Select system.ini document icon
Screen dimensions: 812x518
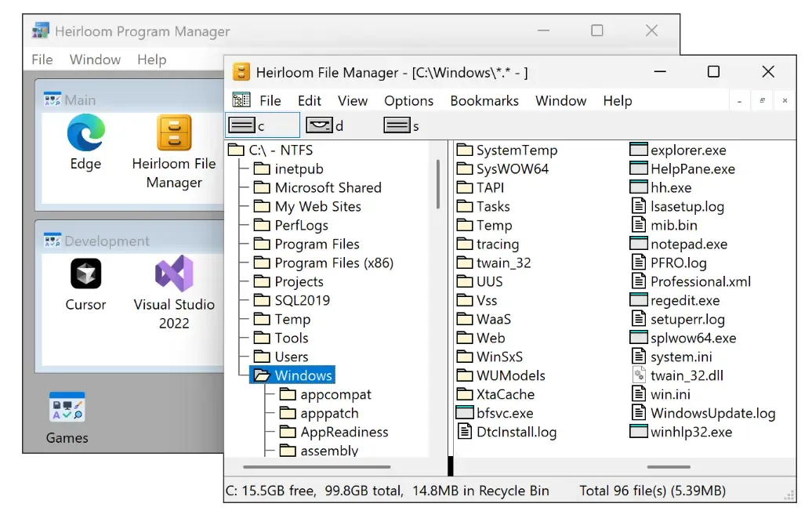pos(639,357)
